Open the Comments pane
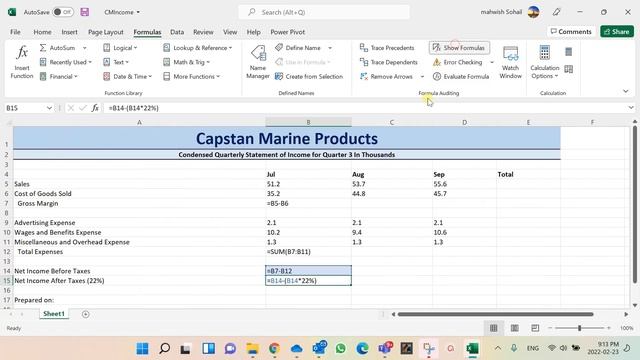 coord(571,31)
